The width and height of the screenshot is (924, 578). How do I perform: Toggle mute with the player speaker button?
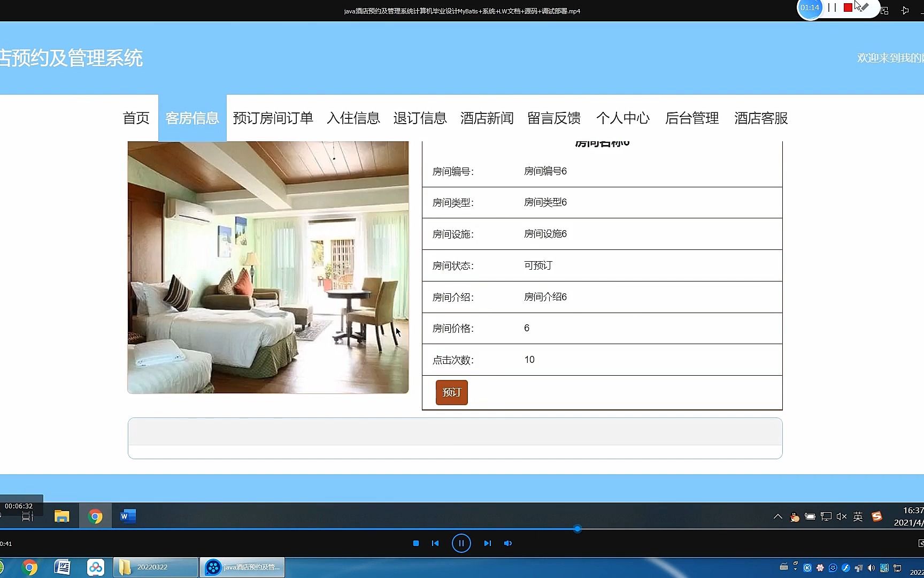(x=507, y=543)
